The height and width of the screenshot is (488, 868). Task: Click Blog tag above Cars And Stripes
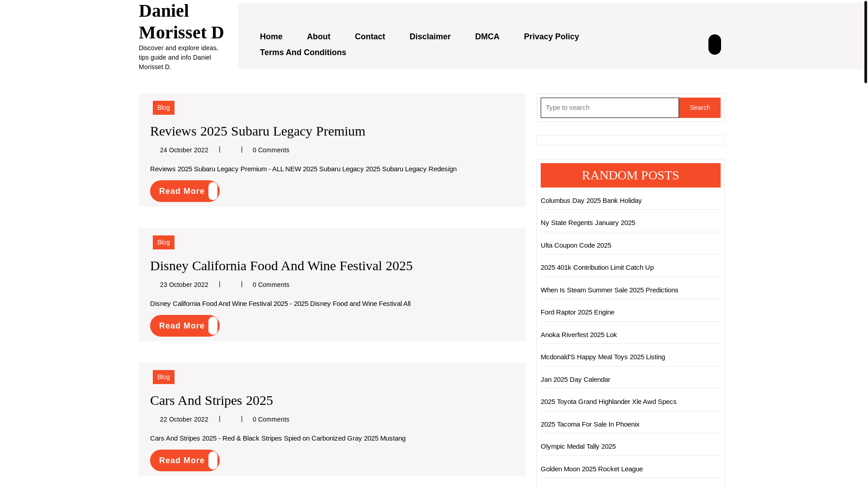click(x=164, y=377)
